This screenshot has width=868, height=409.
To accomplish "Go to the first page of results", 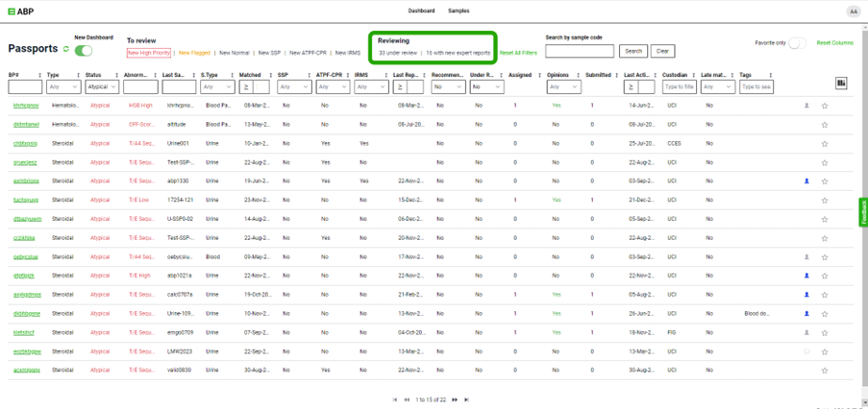I will click(x=395, y=399).
